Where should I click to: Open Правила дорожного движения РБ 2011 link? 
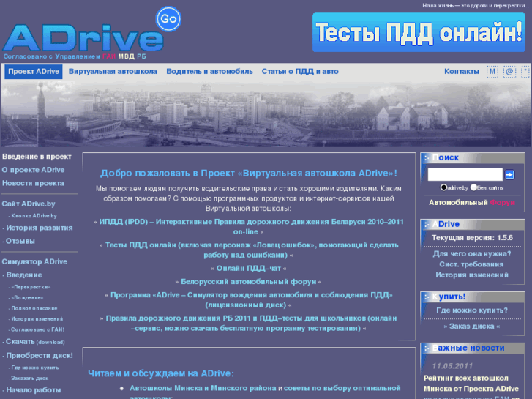(251, 324)
